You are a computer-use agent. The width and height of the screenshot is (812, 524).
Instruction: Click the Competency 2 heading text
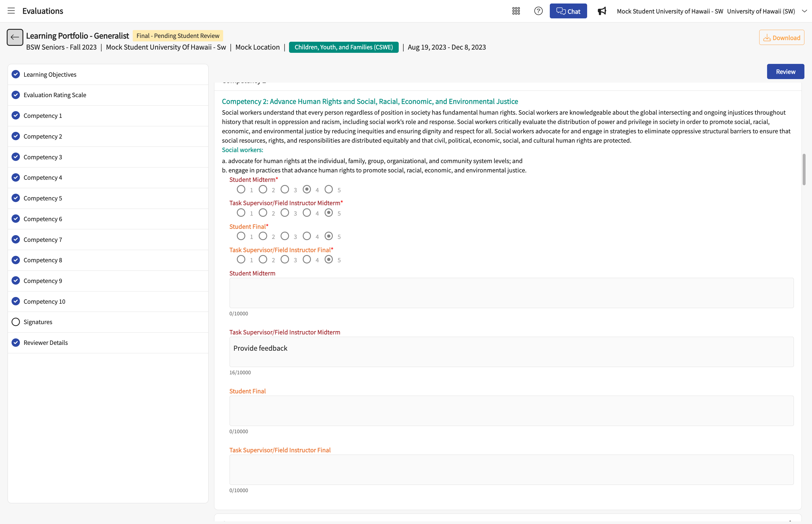coord(370,102)
